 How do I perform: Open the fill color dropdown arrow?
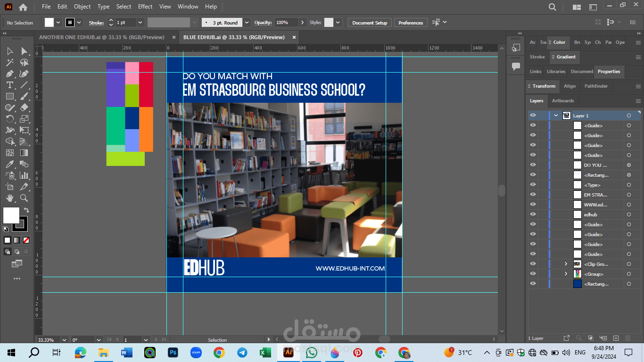click(58, 23)
